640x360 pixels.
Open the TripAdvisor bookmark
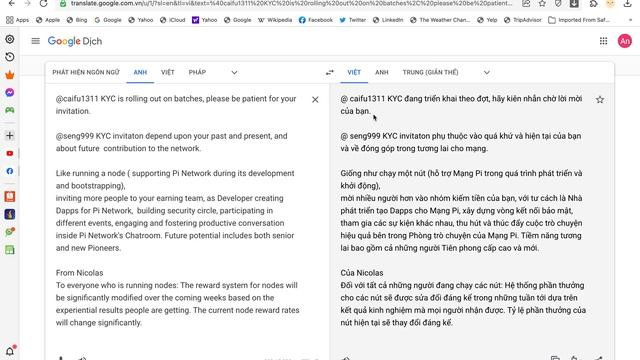coord(522,20)
